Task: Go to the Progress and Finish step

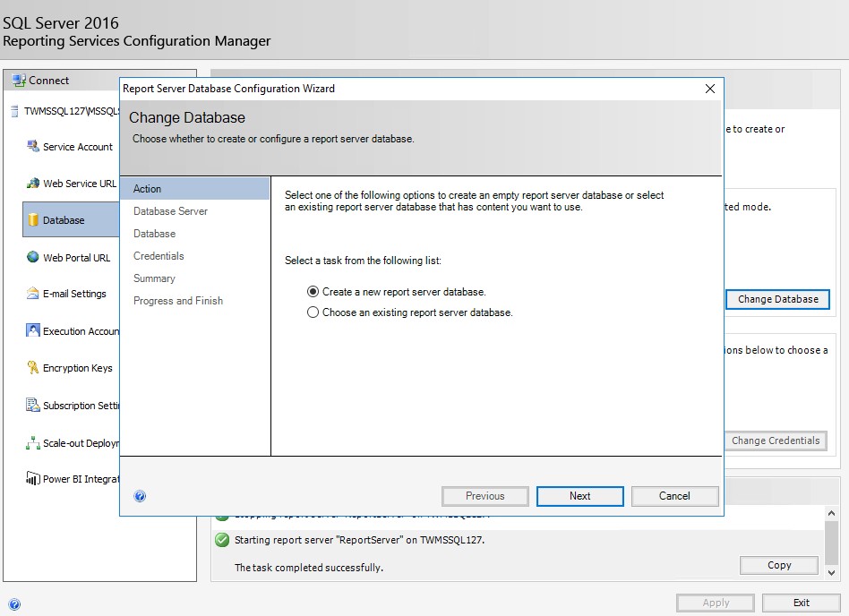Action: point(178,301)
